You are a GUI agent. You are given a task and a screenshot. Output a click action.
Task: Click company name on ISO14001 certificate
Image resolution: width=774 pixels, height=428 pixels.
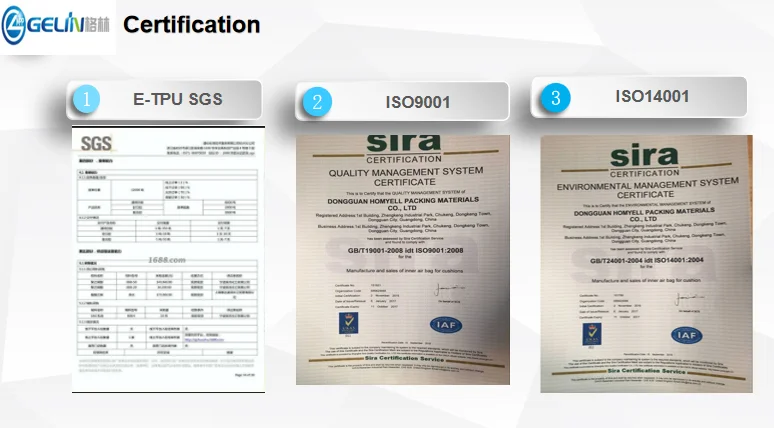pos(644,215)
